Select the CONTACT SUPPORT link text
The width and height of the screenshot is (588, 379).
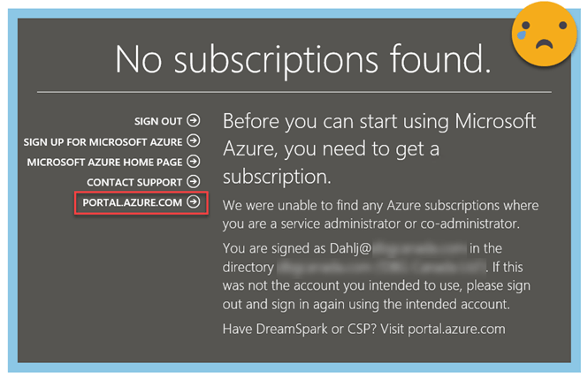(134, 183)
